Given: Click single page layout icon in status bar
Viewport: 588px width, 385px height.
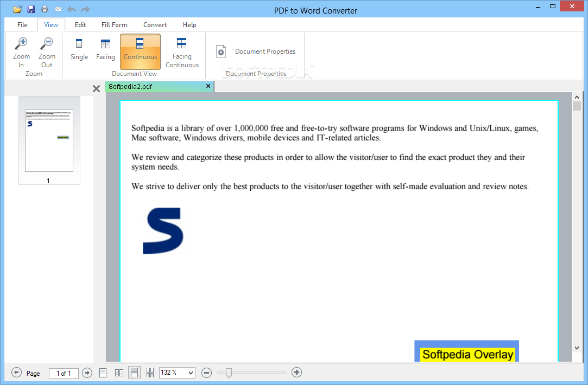Looking at the screenshot, I should [103, 373].
